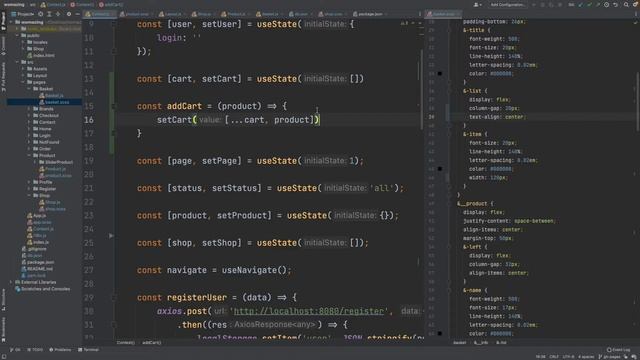Open Terminal tool window at bottom
The height and width of the screenshot is (360, 640).
89,350
